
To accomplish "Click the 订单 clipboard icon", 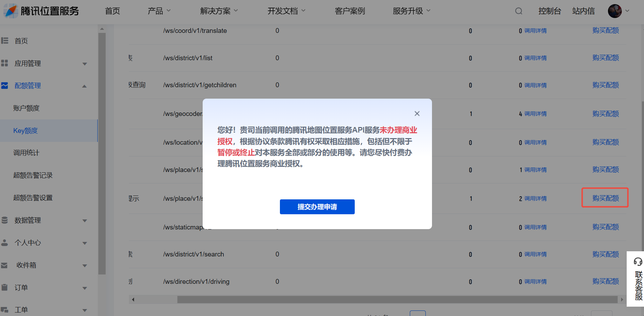I will tap(5, 288).
